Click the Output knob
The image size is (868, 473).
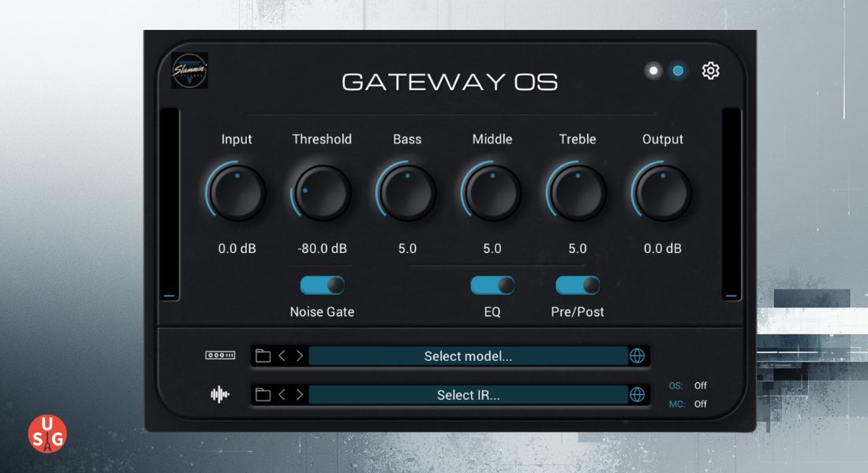(x=663, y=192)
